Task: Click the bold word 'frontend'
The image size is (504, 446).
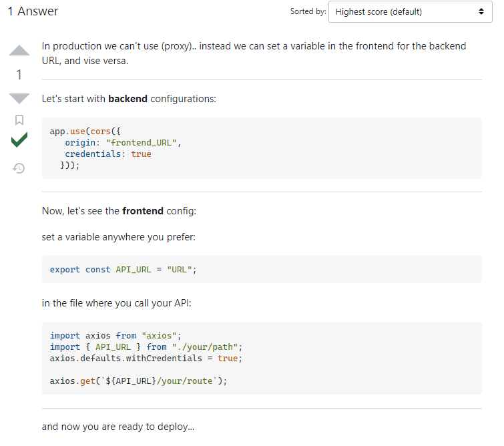Action: pos(143,211)
